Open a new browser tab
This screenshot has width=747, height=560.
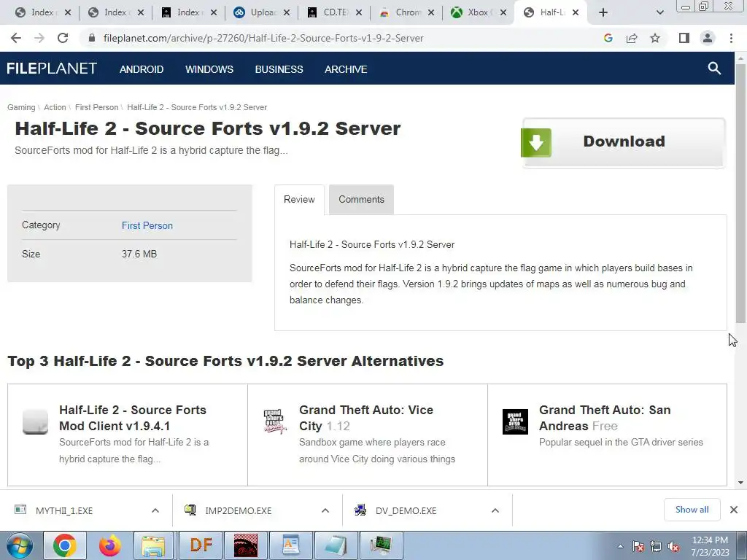pos(603,12)
